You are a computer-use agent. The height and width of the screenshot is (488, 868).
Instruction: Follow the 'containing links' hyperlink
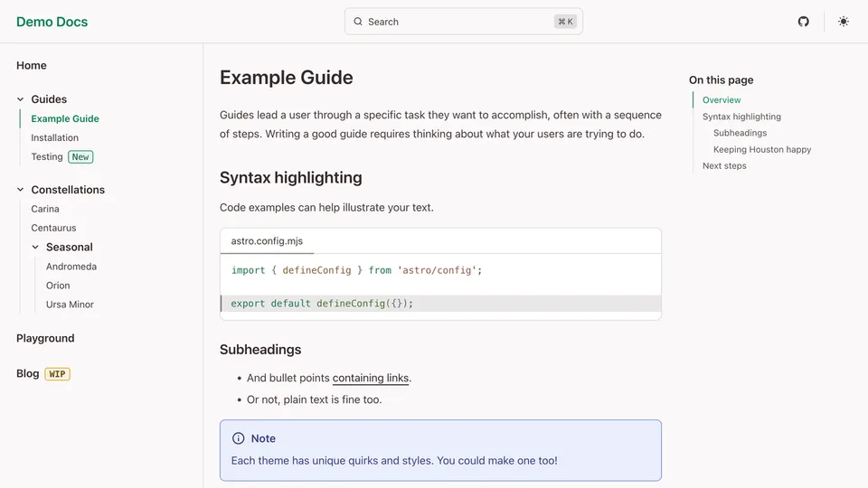[371, 378]
